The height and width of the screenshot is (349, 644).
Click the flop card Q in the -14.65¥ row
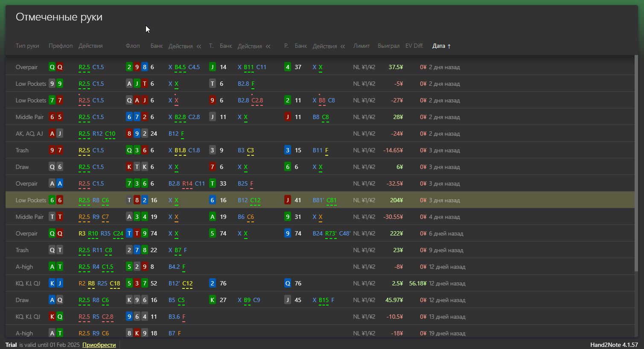tap(129, 150)
